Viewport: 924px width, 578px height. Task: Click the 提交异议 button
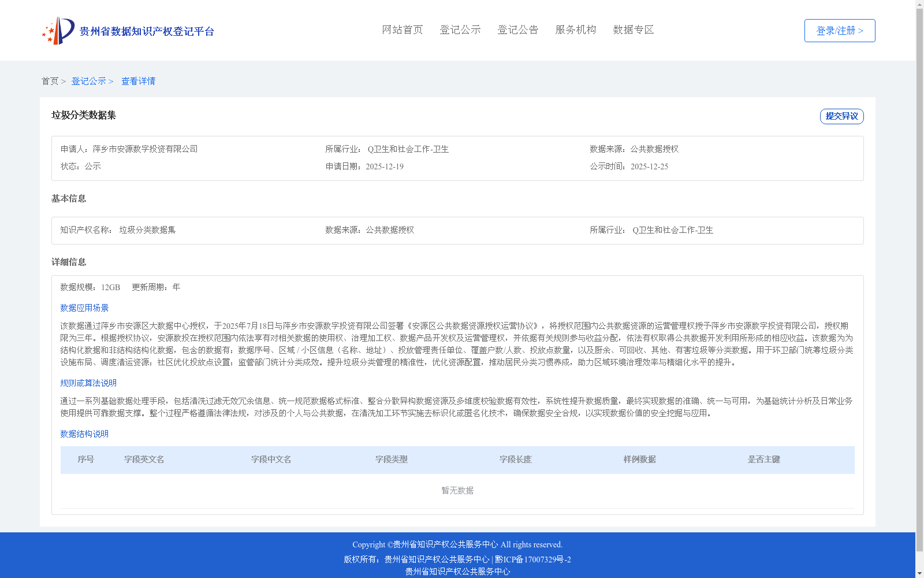click(x=842, y=116)
